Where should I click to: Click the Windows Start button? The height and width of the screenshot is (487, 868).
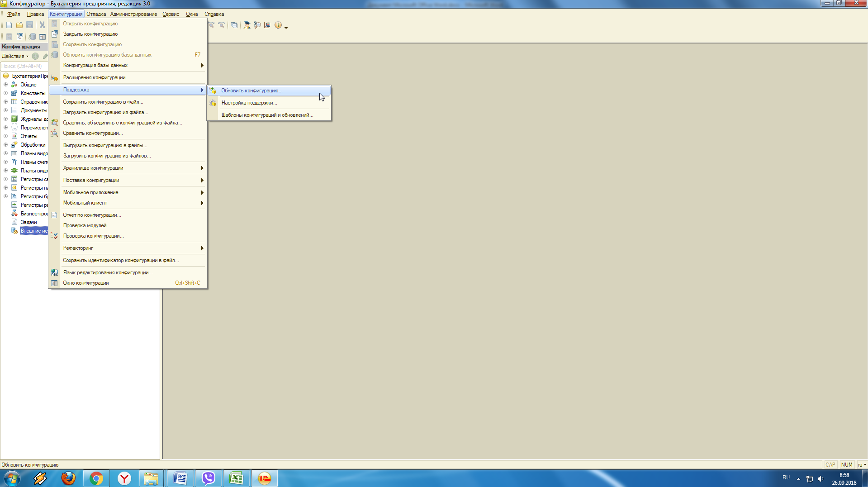point(12,478)
